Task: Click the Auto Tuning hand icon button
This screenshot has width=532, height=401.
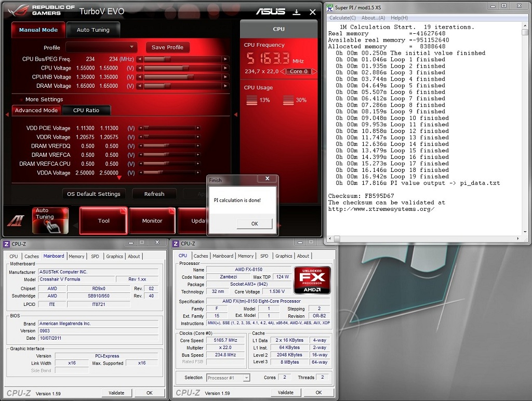Action: coord(50,221)
